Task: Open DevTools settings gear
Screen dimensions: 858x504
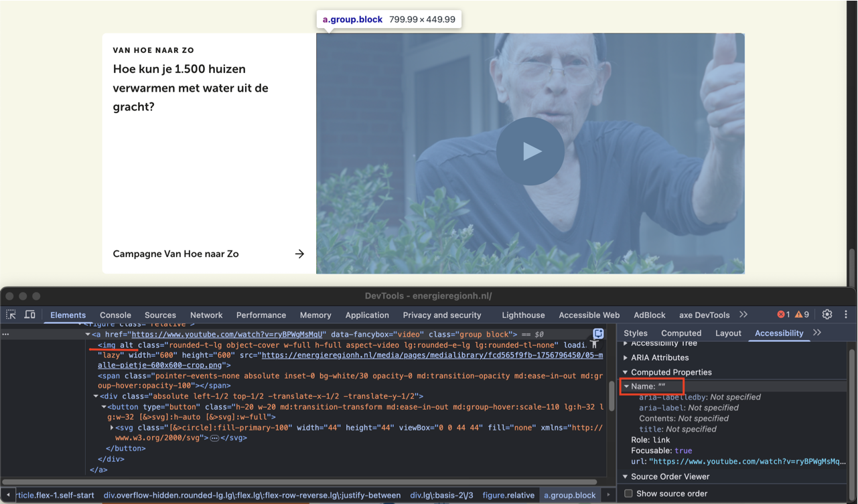Action: click(827, 315)
